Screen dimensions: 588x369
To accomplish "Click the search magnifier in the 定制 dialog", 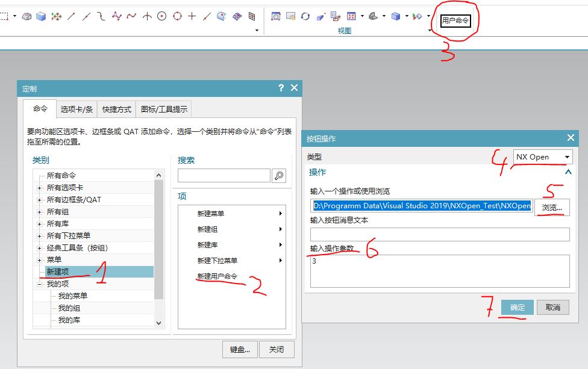I will click(x=280, y=175).
